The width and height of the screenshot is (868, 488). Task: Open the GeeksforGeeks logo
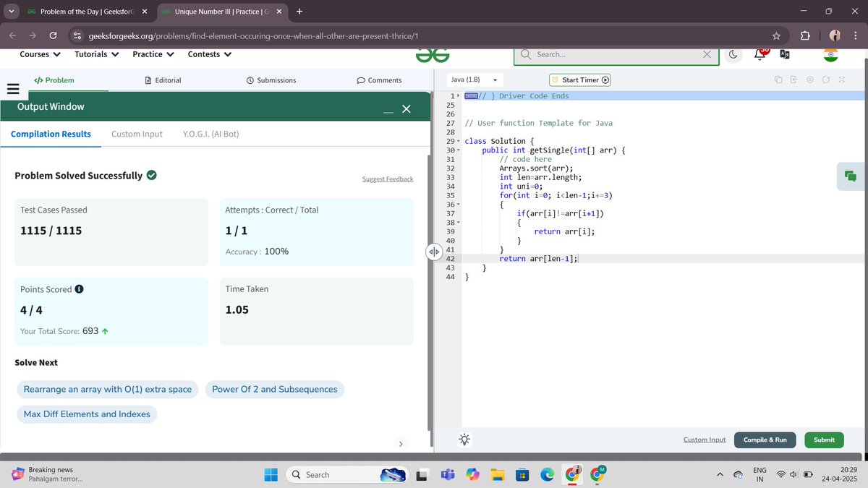pyautogui.click(x=433, y=55)
